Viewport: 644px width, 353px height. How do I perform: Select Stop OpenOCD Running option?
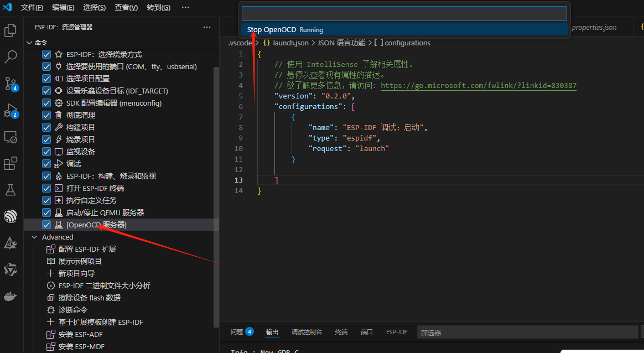pyautogui.click(x=404, y=29)
